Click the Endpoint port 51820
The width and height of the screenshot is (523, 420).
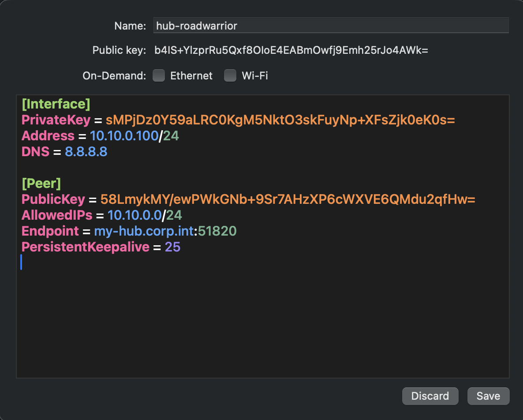(x=217, y=231)
